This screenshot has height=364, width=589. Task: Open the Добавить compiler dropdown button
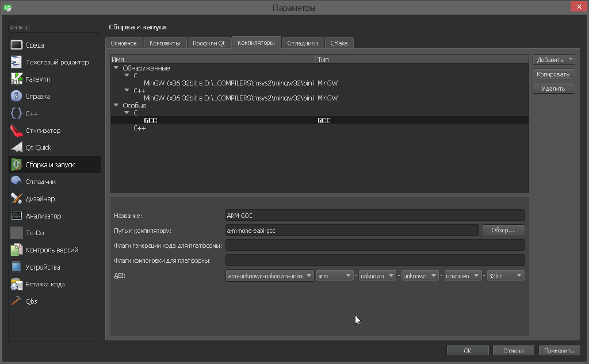[x=553, y=60]
